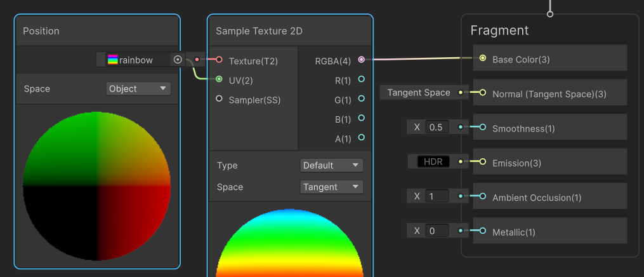Viewport: 644px width, 277px height.
Task: Click the B(1) output port
Action: (362, 118)
